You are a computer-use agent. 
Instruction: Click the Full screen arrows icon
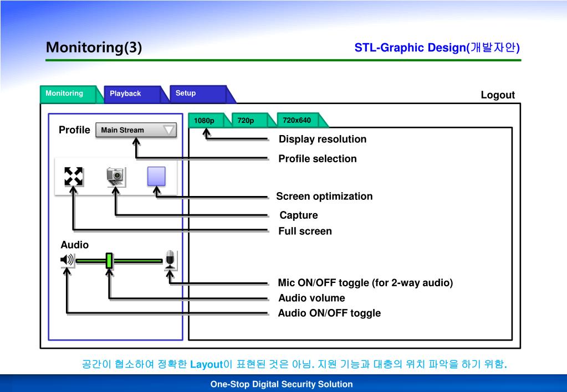click(73, 176)
